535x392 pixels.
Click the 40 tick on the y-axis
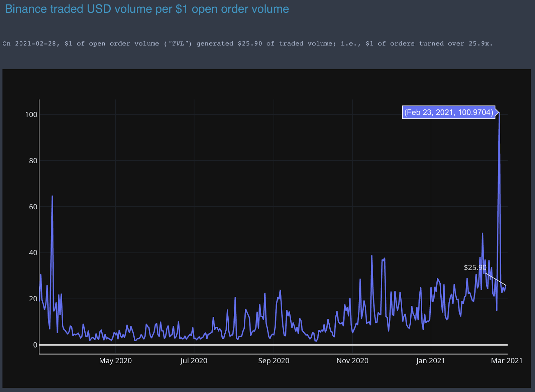[x=33, y=253]
